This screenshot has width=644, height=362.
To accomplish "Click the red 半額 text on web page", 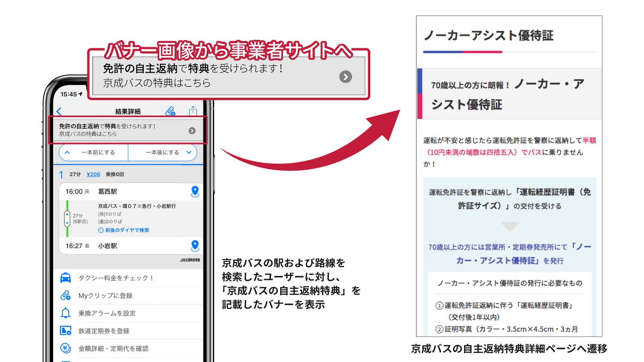I will coord(589,140).
